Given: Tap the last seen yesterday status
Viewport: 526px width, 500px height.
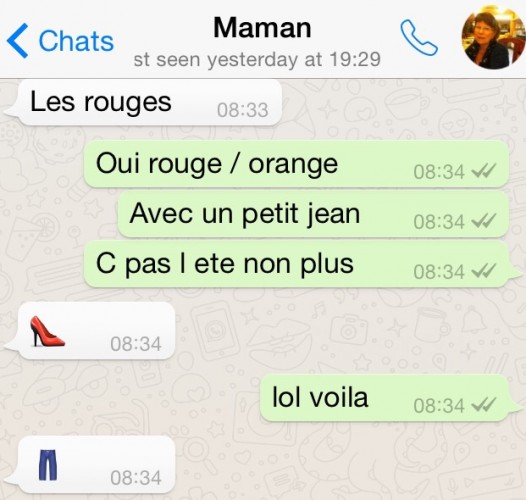Looking at the screenshot, I should pyautogui.click(x=257, y=60).
